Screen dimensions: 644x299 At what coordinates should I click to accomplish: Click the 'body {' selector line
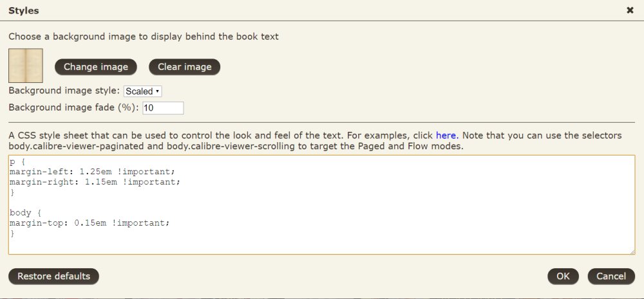[x=24, y=212]
